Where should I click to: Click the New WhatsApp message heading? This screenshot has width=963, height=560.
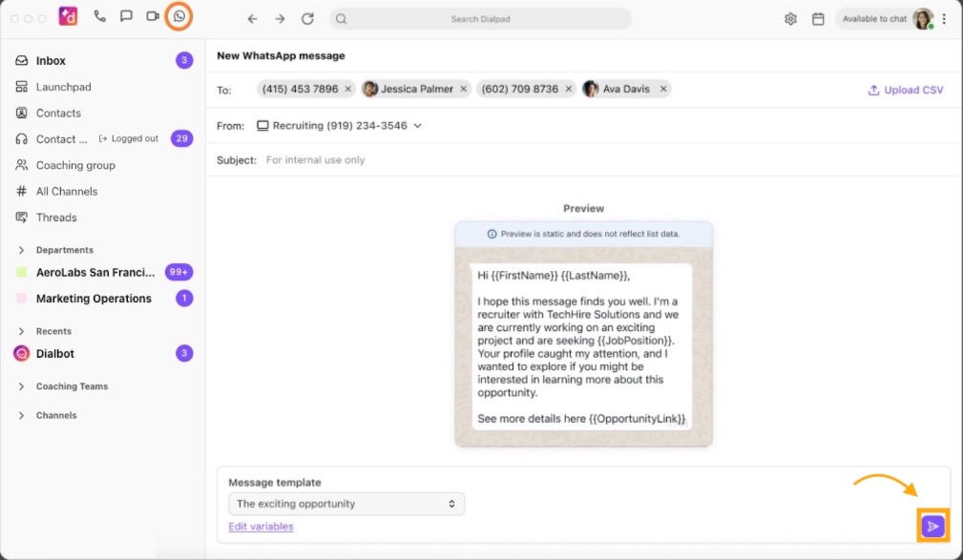click(281, 56)
